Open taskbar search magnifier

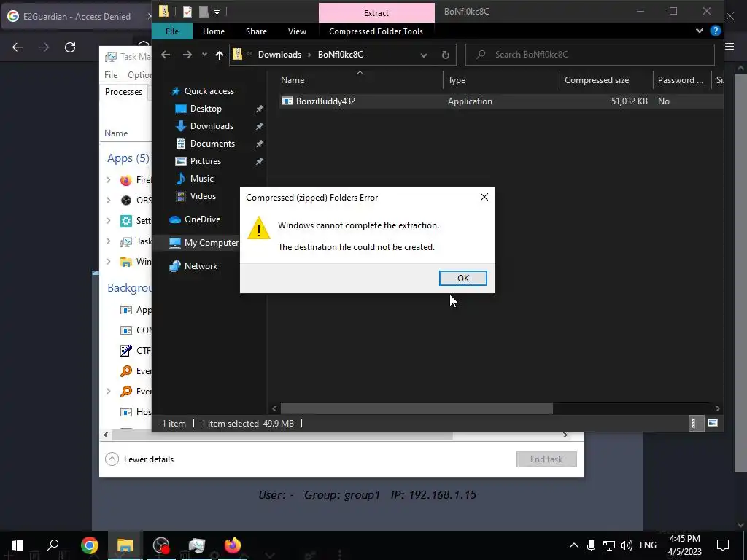(53, 545)
